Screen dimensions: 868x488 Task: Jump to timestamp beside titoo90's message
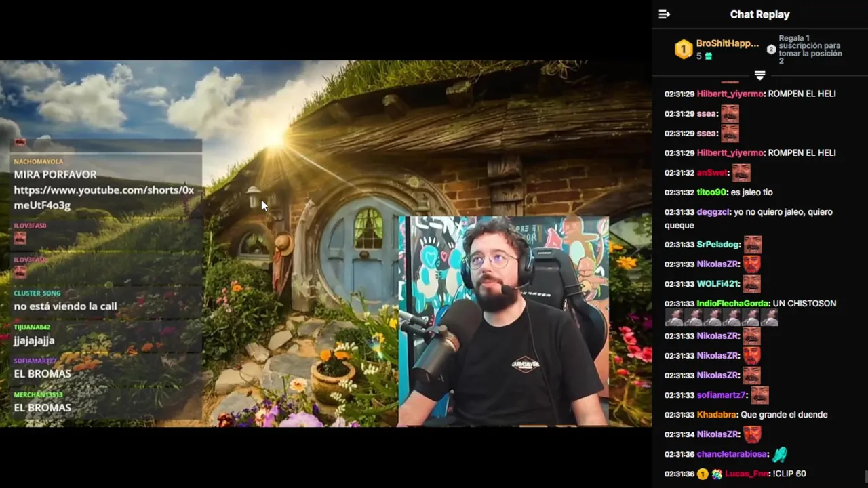[679, 192]
